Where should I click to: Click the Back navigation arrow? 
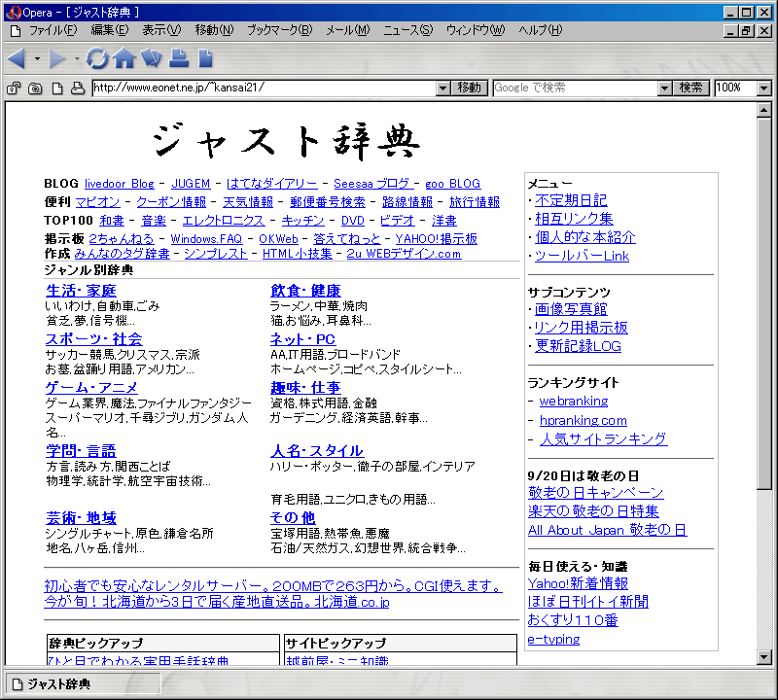17,58
